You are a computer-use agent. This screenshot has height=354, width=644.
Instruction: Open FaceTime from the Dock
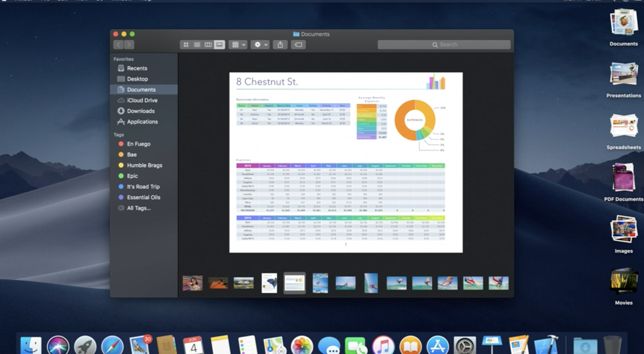pyautogui.click(x=356, y=346)
